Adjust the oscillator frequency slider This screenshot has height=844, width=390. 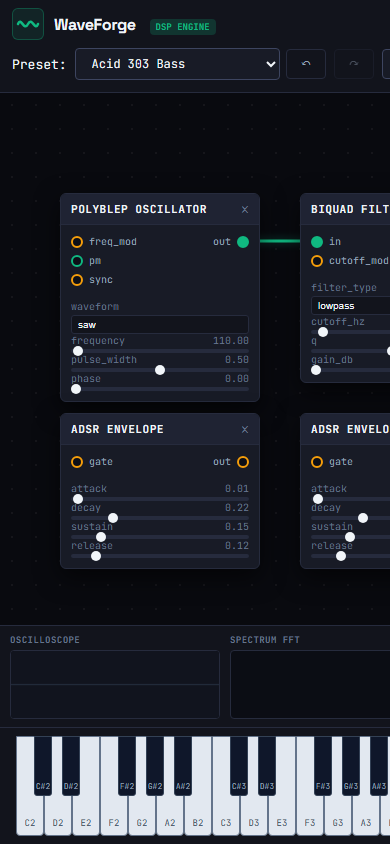[x=160, y=351]
